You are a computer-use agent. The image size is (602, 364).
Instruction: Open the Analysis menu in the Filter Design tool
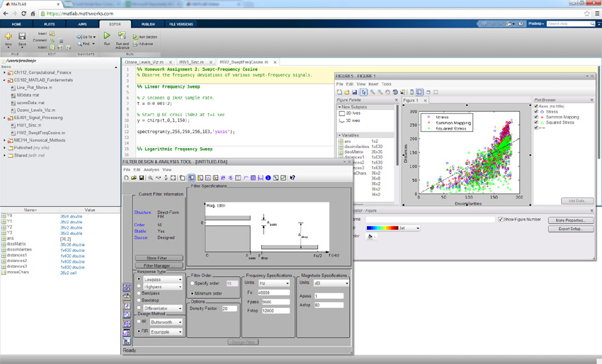[x=152, y=170]
